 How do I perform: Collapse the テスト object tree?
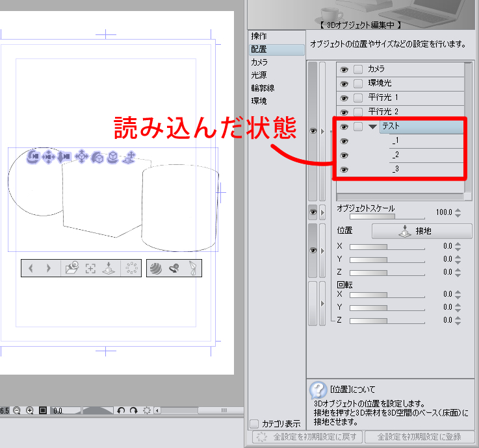click(x=372, y=127)
